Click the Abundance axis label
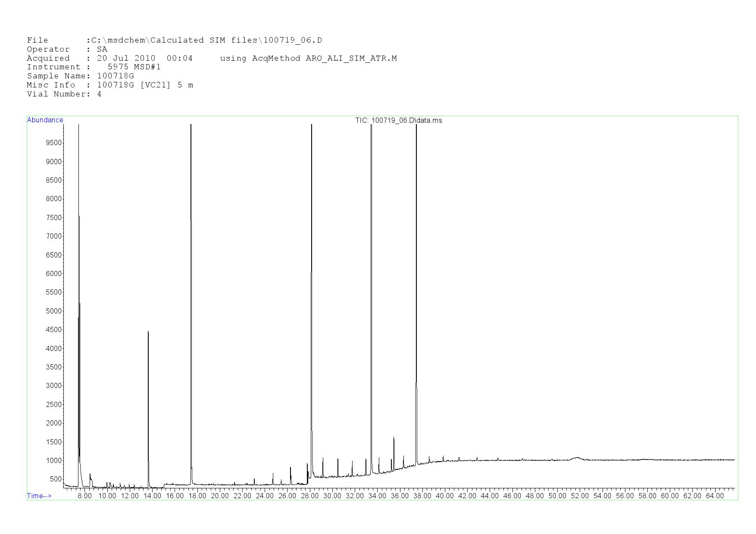This screenshot has width=756, height=534. coord(45,120)
